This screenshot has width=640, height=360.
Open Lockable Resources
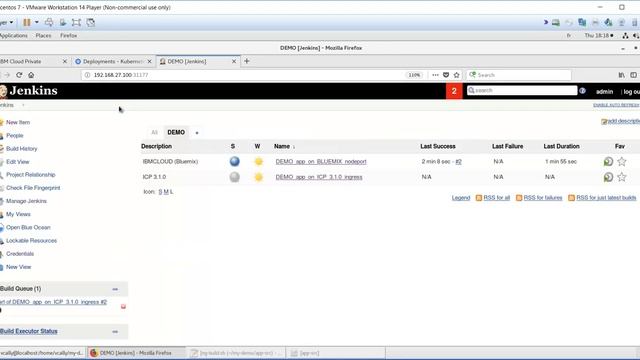point(31,240)
